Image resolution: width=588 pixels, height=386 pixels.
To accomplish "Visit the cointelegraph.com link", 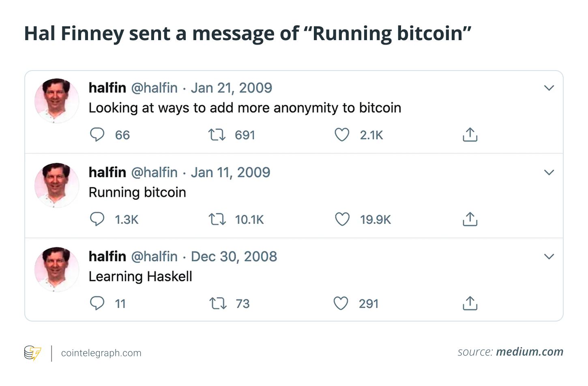I will [x=101, y=352].
